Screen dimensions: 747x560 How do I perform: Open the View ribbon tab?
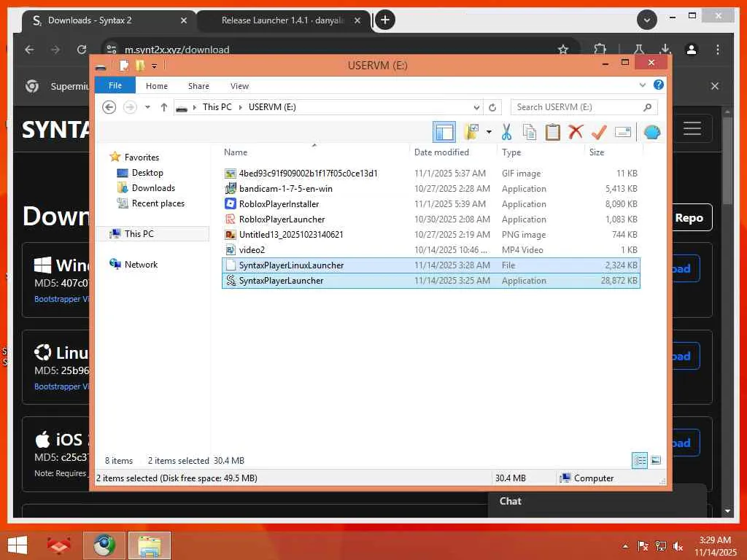[x=239, y=86]
